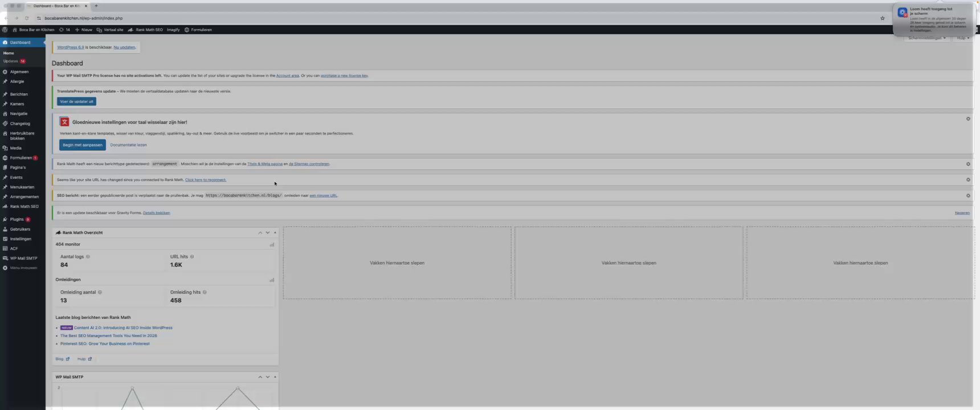Image resolution: width=980 pixels, height=410 pixels.
Task: Open Updates submenu with 14 badge
Action: [14, 61]
